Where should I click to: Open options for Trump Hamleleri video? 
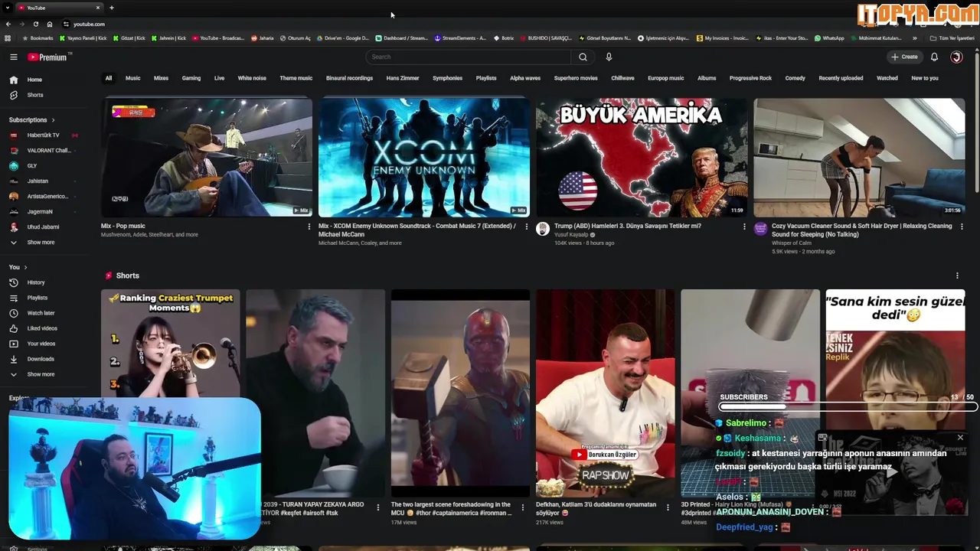[744, 227]
